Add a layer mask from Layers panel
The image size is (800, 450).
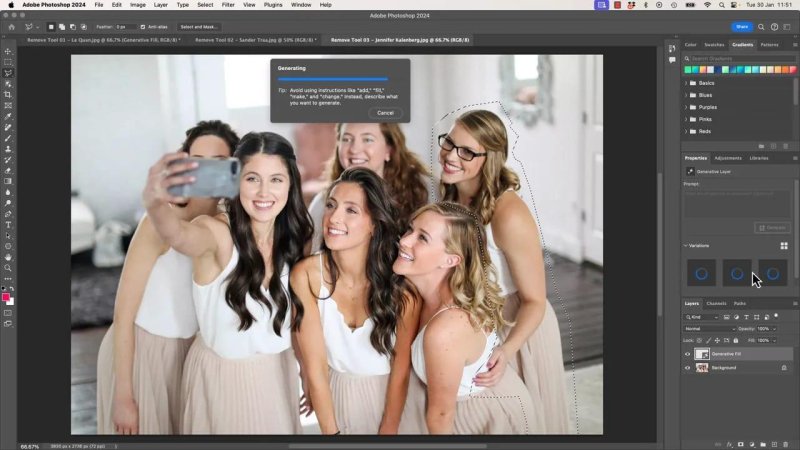point(740,445)
